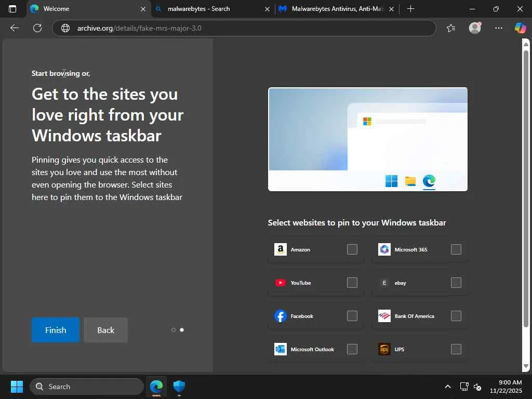This screenshot has width=532, height=399.
Task: Click the YouTube logo icon
Action: [281, 283]
